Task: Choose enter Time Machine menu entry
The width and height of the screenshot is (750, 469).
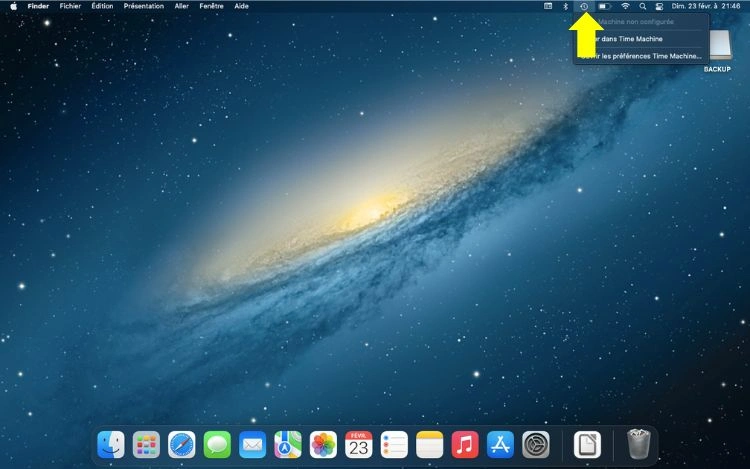Action: pyautogui.click(x=640, y=39)
